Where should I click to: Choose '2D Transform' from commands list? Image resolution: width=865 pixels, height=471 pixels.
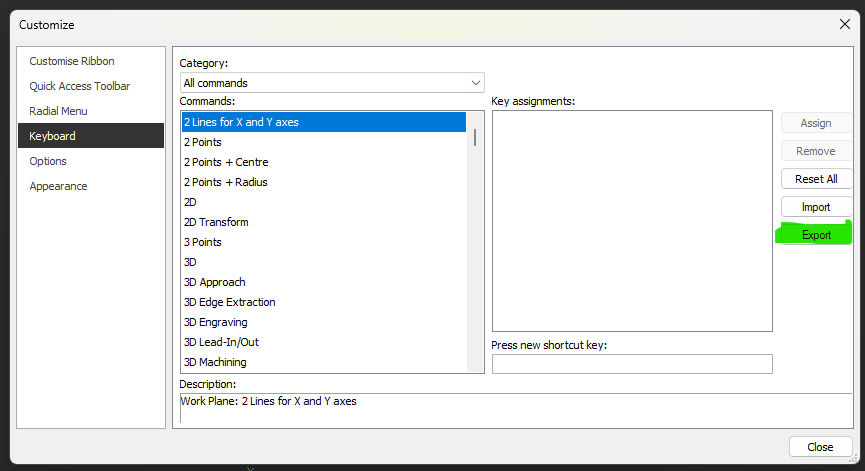pos(216,222)
